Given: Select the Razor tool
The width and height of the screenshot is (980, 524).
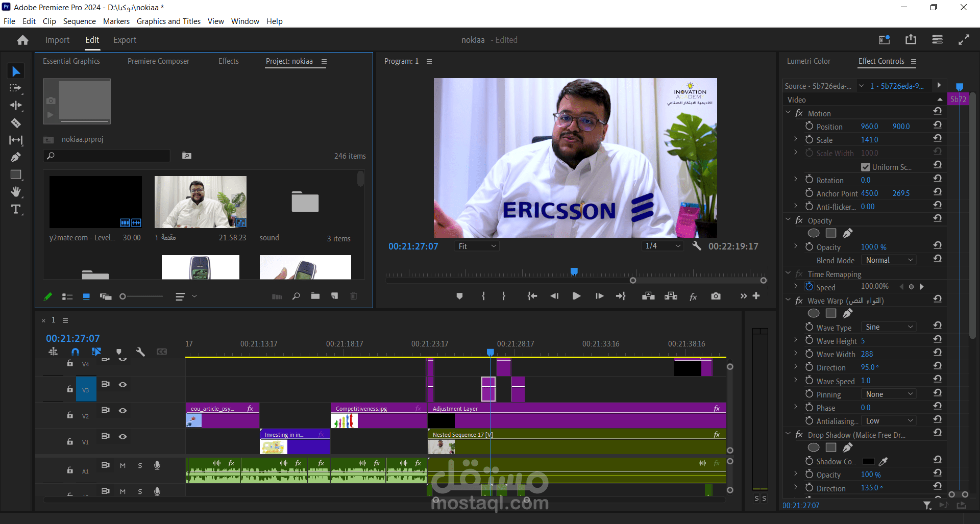Looking at the screenshot, I should 16,123.
